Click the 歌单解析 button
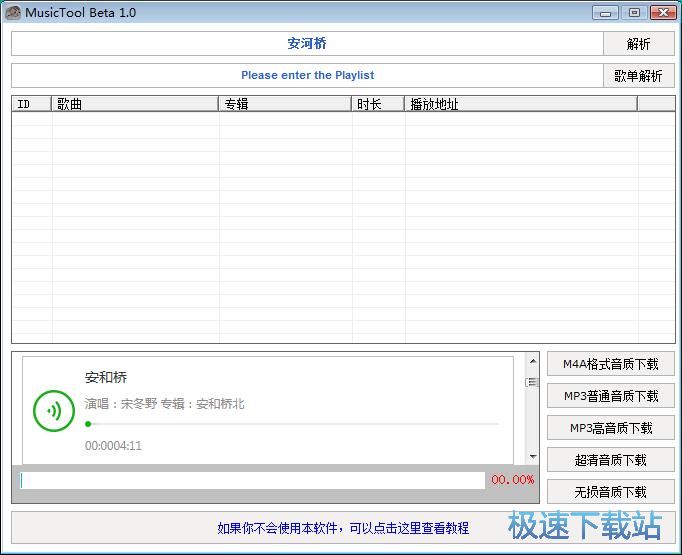 pos(639,76)
